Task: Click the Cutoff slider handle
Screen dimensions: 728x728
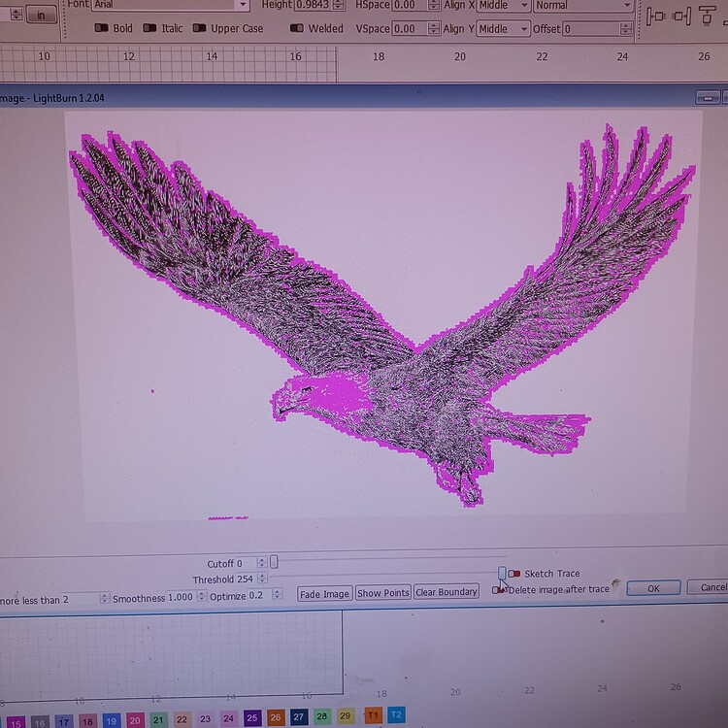Action: pyautogui.click(x=274, y=561)
